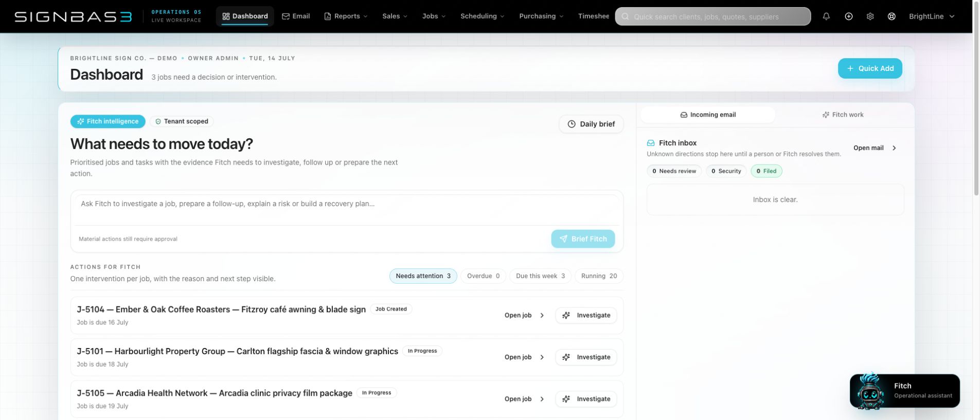Viewport: 980px width, 420px height.
Task: Open the Email nav item
Action: point(296,16)
